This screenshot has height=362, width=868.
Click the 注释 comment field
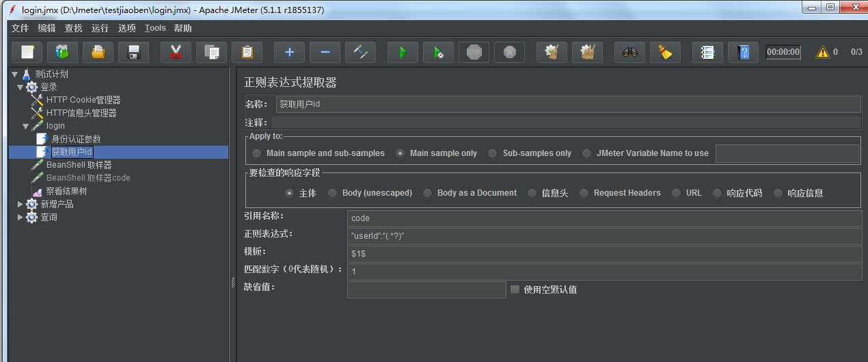click(567, 122)
